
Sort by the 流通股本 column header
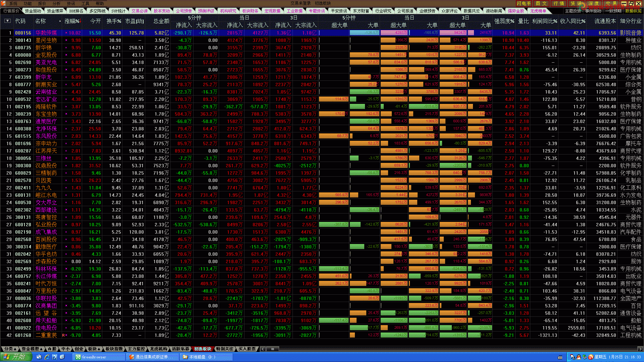click(605, 21)
